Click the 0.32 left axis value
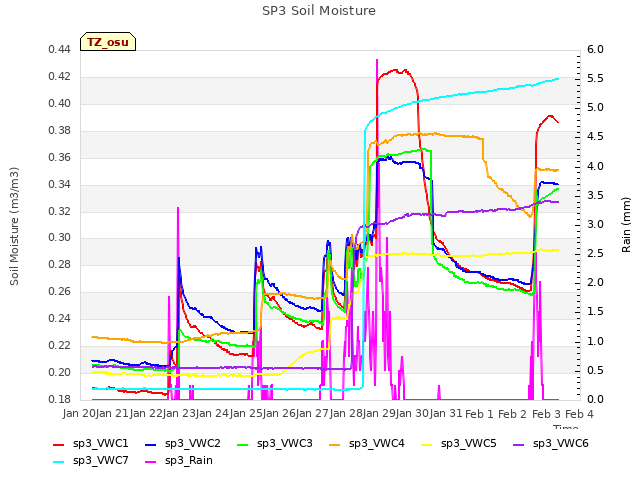The height and width of the screenshot is (480, 640). pyautogui.click(x=60, y=211)
